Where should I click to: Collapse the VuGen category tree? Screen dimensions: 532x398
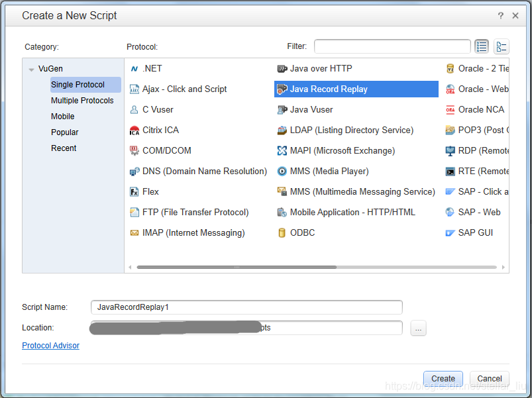(x=32, y=70)
